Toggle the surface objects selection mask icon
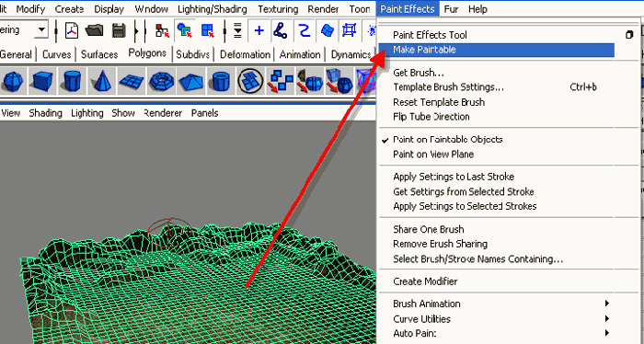Image resolution: width=644 pixels, height=344 pixels. pyautogui.click(x=328, y=30)
